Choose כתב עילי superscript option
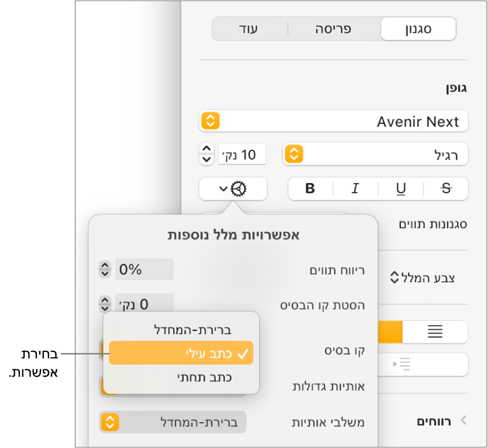Viewport: 488px width, 448px height. [181, 353]
